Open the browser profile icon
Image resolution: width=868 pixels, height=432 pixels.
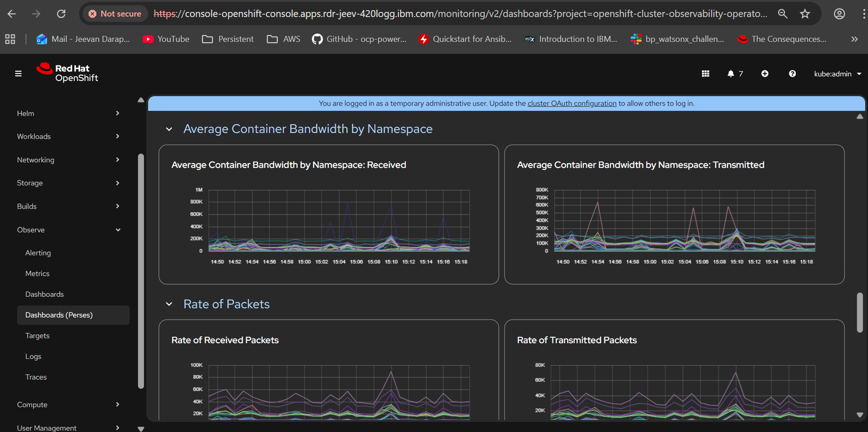point(839,14)
